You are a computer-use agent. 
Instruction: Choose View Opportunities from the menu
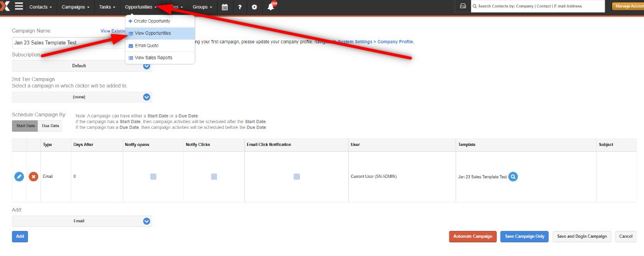click(160, 33)
